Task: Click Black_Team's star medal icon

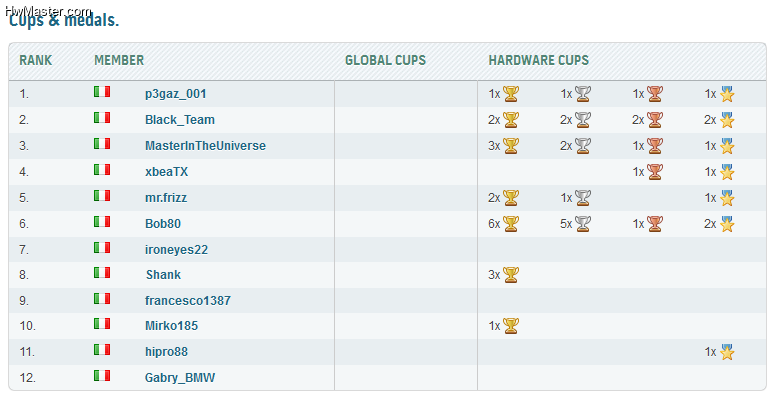Action: [727, 120]
